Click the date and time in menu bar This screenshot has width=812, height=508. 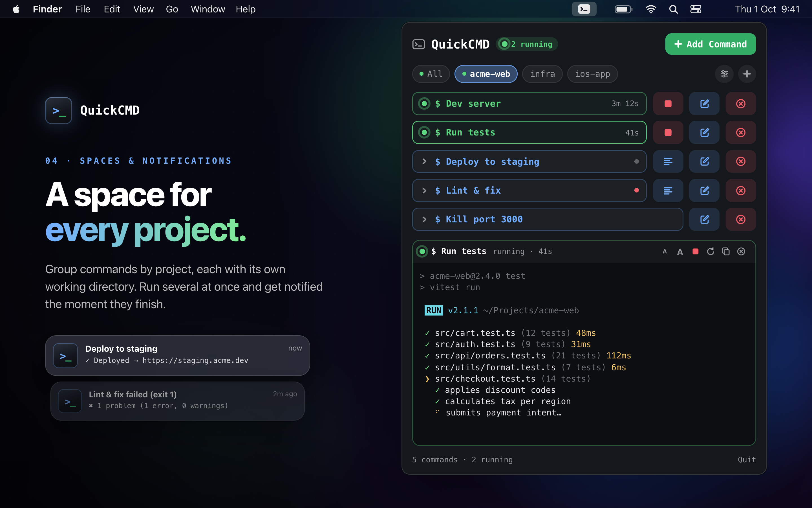click(x=767, y=9)
